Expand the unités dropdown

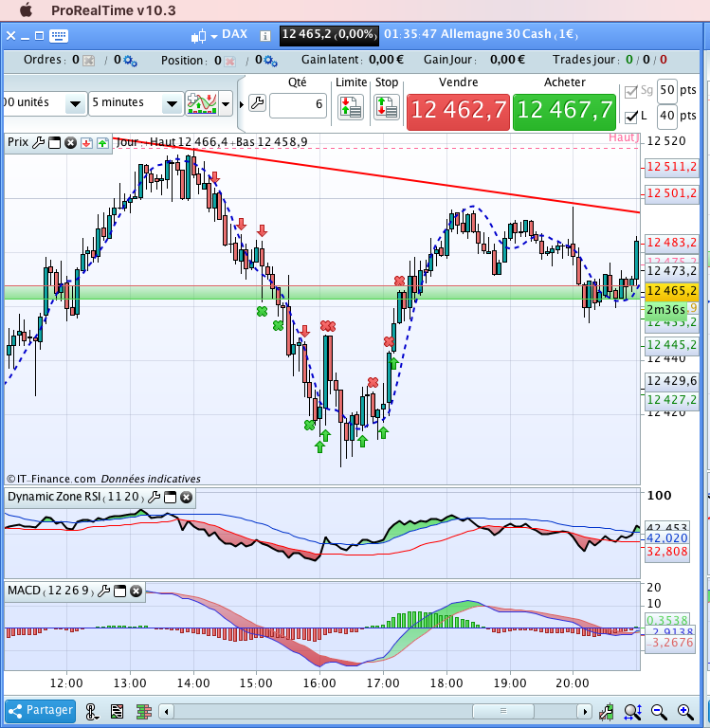(x=75, y=104)
